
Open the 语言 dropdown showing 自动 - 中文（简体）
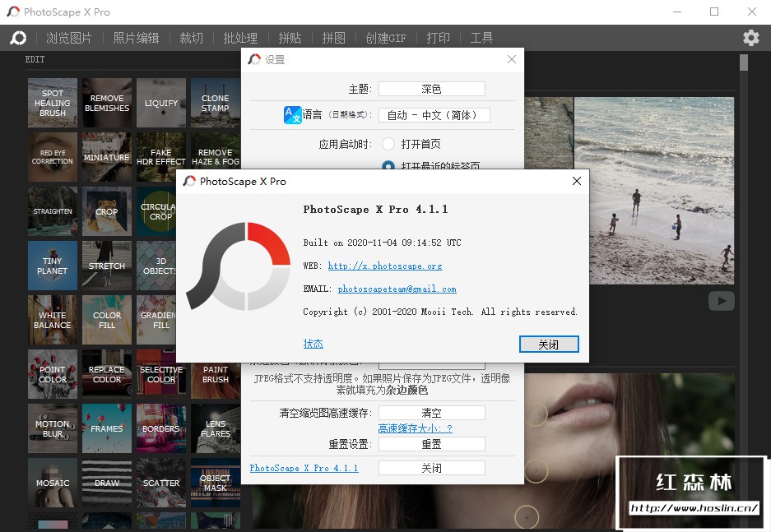pos(434,115)
